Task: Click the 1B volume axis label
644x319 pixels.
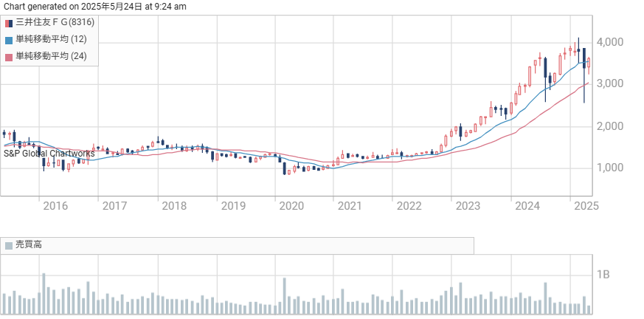Action: click(603, 275)
